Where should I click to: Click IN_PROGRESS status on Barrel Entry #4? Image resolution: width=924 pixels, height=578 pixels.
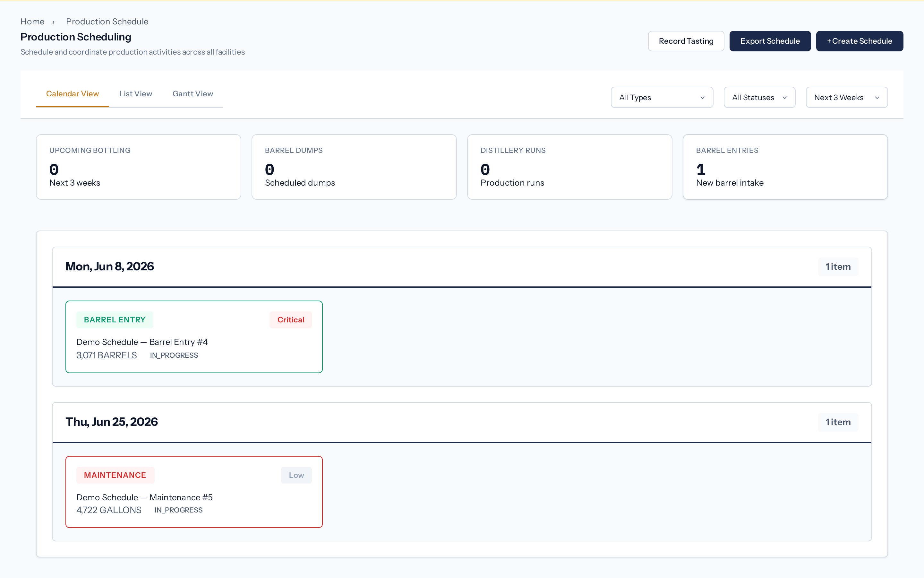174,355
